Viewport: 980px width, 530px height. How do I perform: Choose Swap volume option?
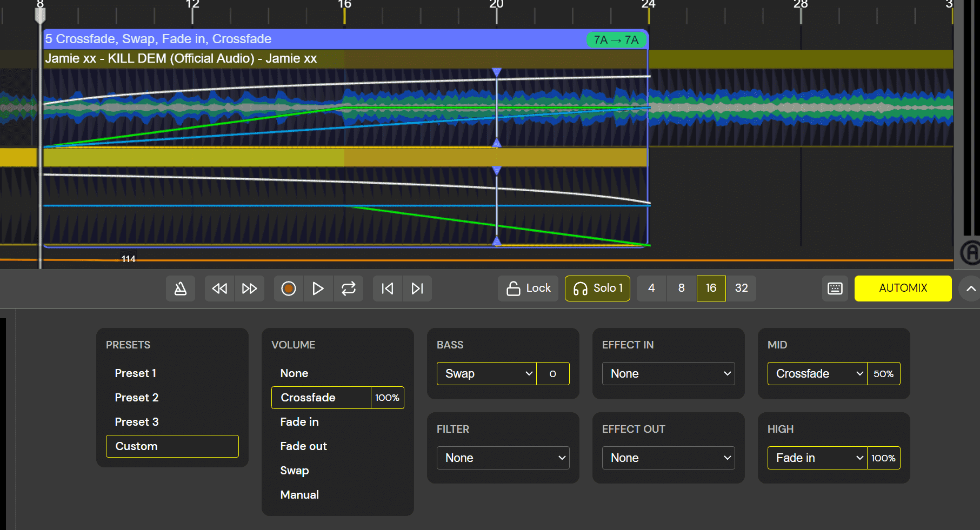click(x=338, y=471)
